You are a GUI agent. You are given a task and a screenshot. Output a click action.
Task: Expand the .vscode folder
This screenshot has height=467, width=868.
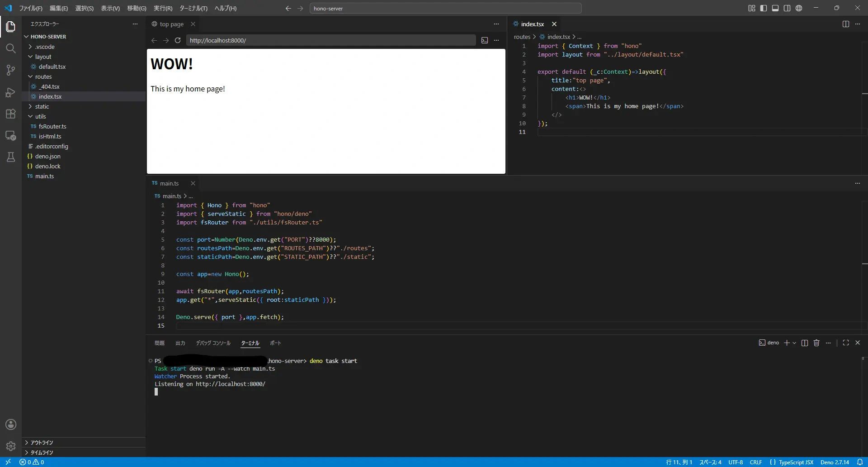point(45,47)
